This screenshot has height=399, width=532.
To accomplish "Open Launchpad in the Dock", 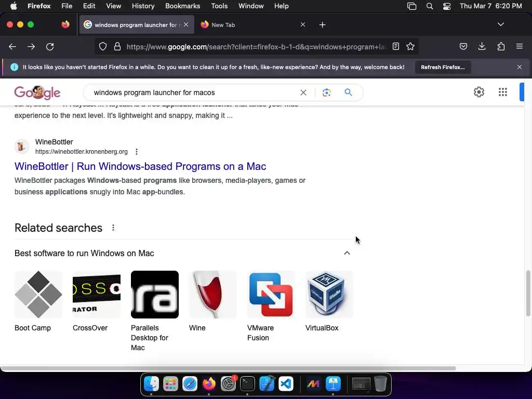I will click(170, 384).
